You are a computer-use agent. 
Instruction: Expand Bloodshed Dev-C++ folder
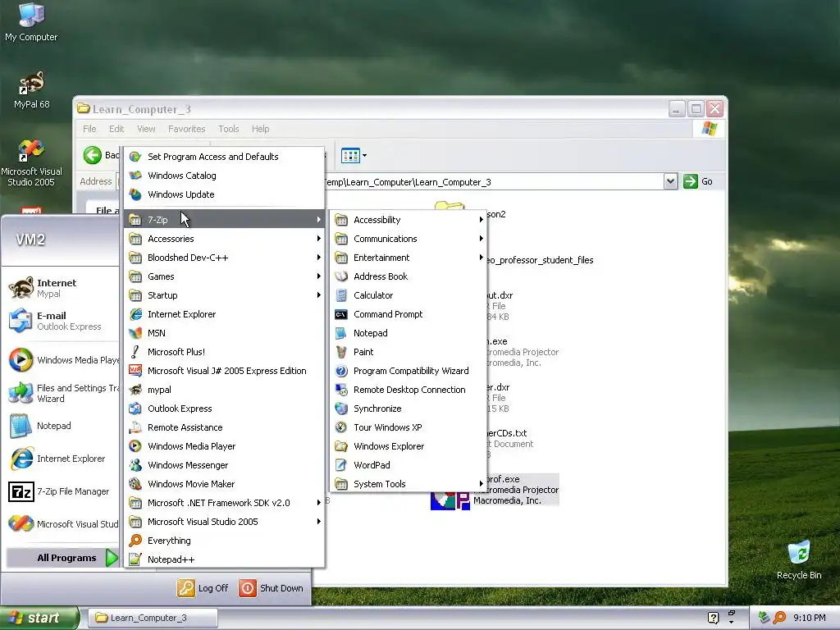tap(225, 258)
